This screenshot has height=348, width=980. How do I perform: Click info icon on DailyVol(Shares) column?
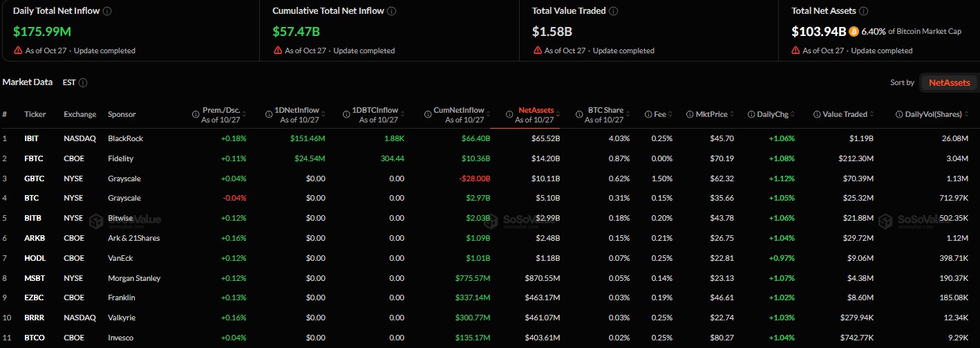pyautogui.click(x=899, y=114)
